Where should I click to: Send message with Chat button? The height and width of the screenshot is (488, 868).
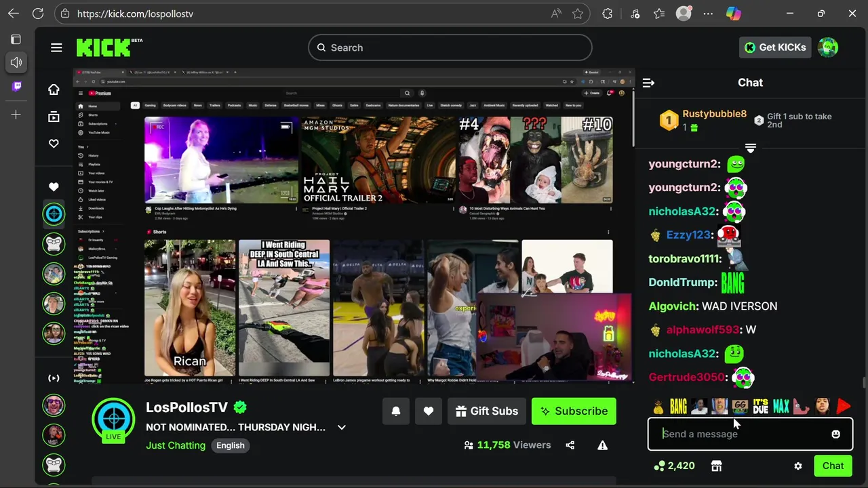(x=833, y=466)
